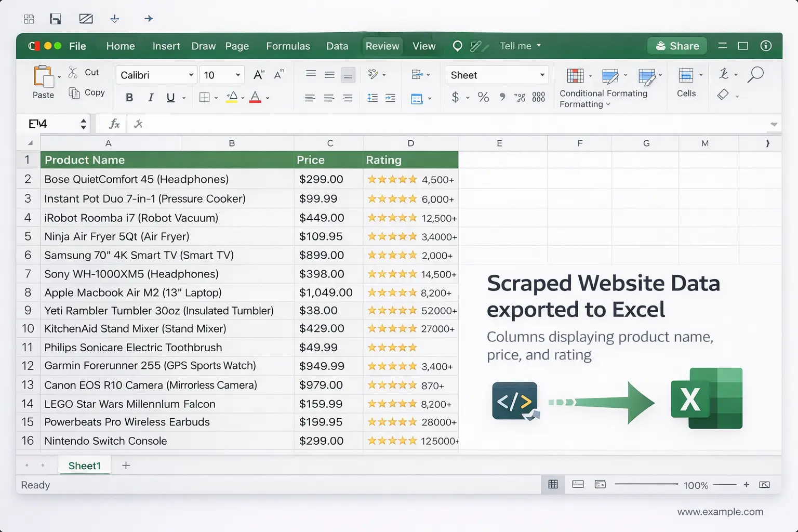
Task: Click the info circle icon
Action: coord(766,46)
